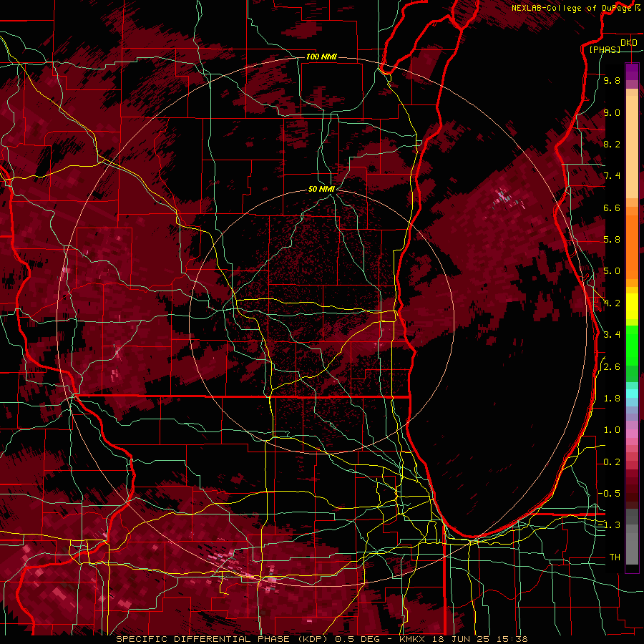Click the 2.6 value on the color scale
644x644 pixels.
pos(612,367)
